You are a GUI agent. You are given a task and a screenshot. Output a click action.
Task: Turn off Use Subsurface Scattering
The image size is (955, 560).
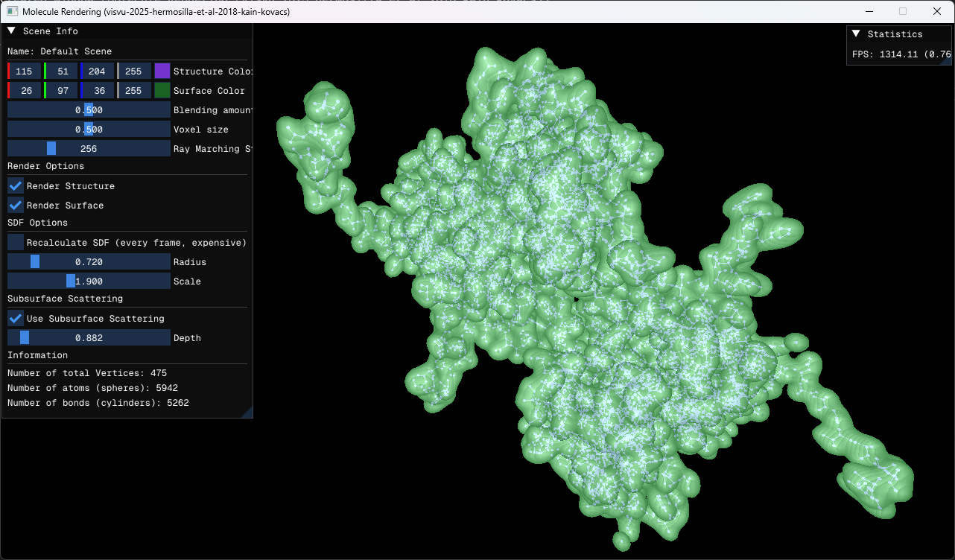point(16,319)
